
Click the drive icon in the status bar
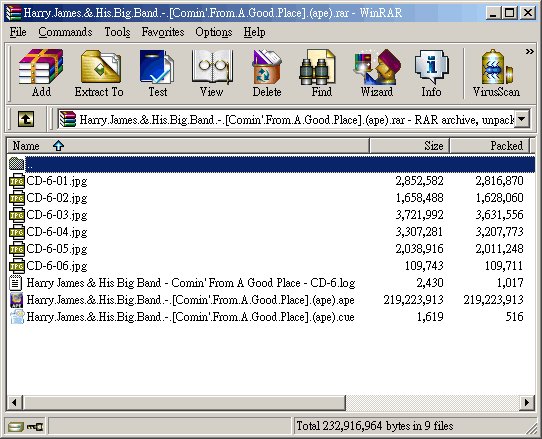16,427
